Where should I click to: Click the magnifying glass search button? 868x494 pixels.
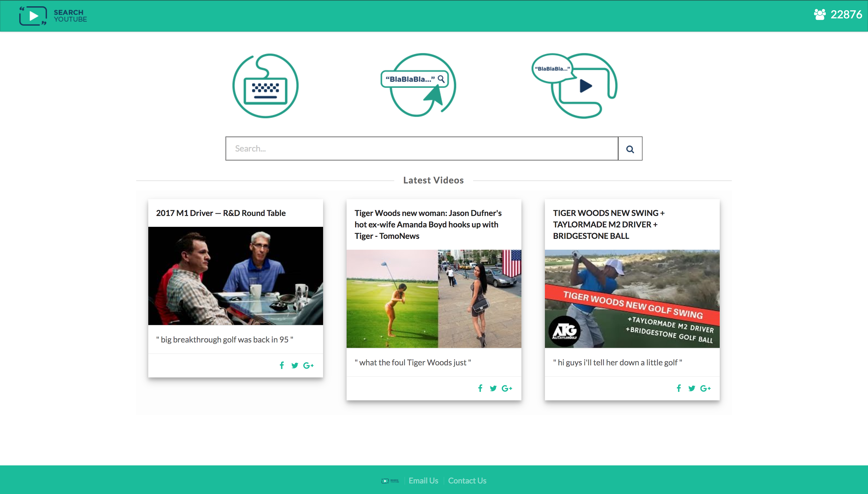point(630,149)
